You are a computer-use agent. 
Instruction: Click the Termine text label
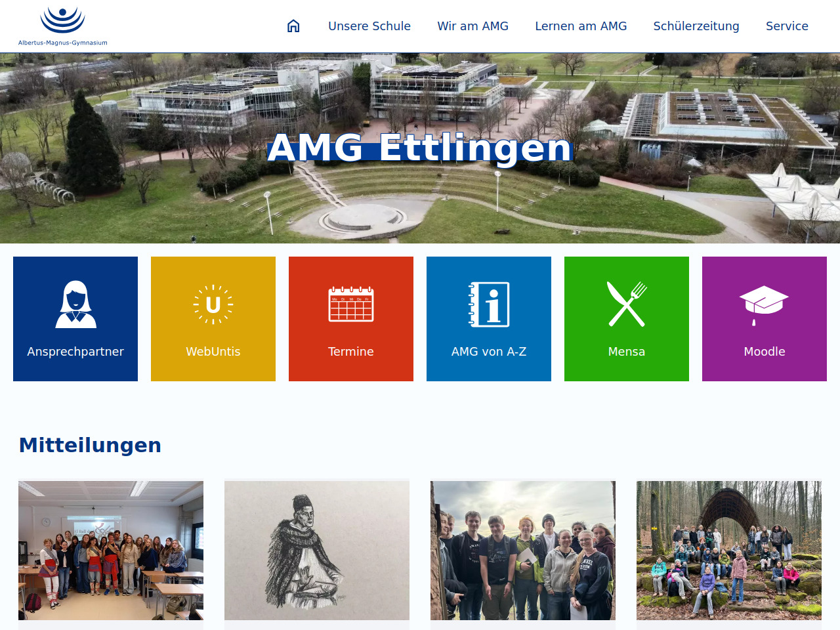[351, 352]
